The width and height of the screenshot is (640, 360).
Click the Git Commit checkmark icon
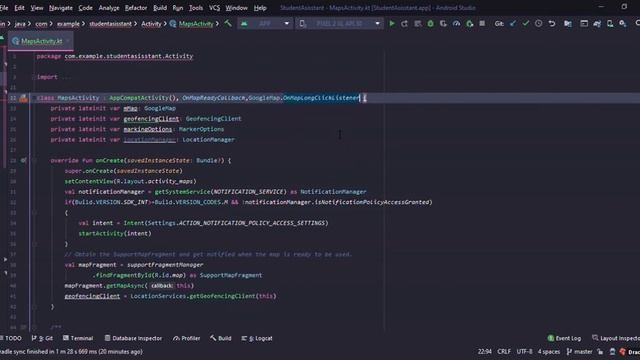tap(526, 24)
